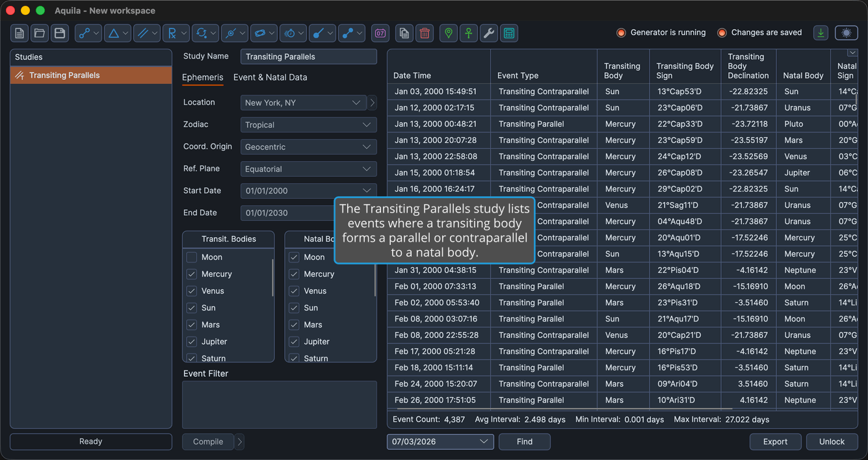Uncheck Venus in Natal Bodies list

pyautogui.click(x=294, y=291)
